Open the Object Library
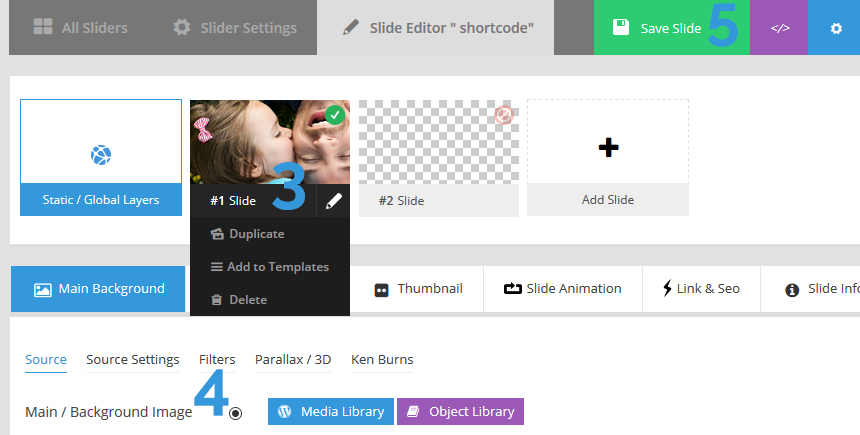This screenshot has width=860, height=435. (x=460, y=411)
